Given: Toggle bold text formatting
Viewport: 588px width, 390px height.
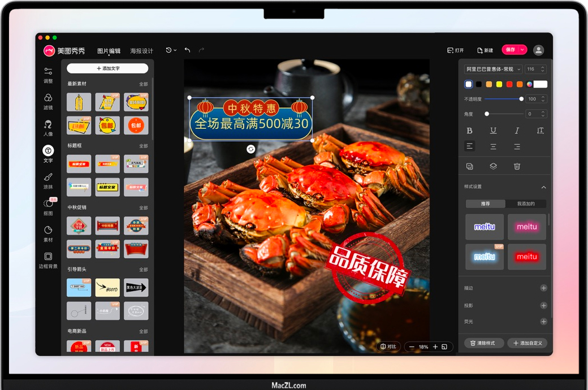Looking at the screenshot, I should pos(469,131).
